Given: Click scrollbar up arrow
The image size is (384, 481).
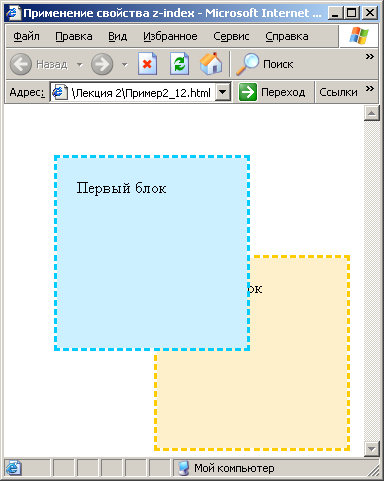Looking at the screenshot, I should [372, 114].
